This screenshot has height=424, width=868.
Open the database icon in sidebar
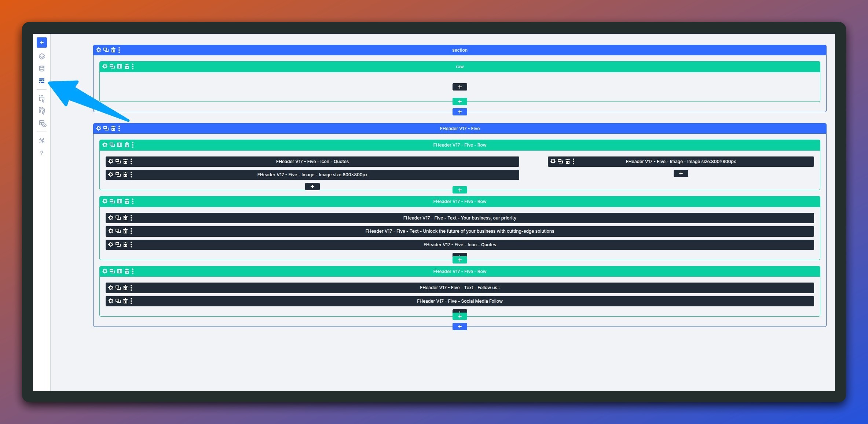pyautogui.click(x=42, y=69)
